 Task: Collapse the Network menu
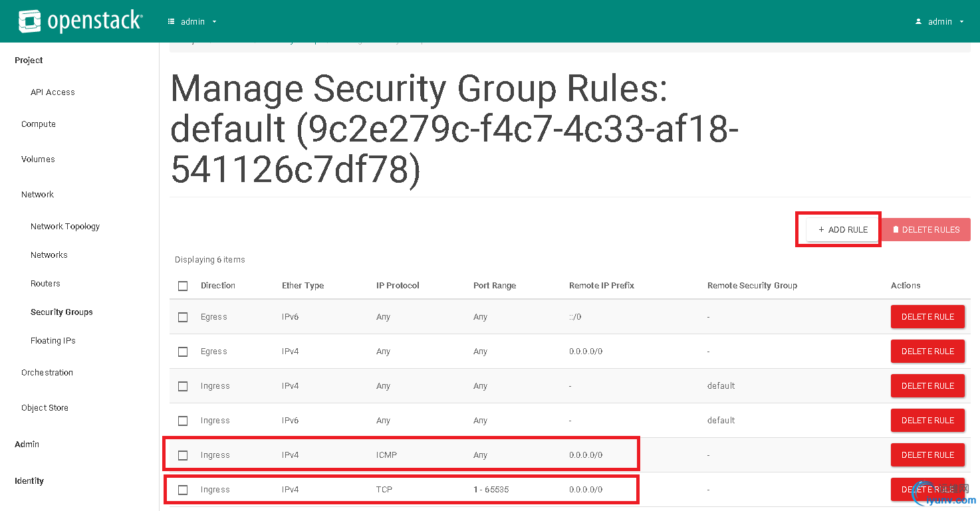point(37,195)
